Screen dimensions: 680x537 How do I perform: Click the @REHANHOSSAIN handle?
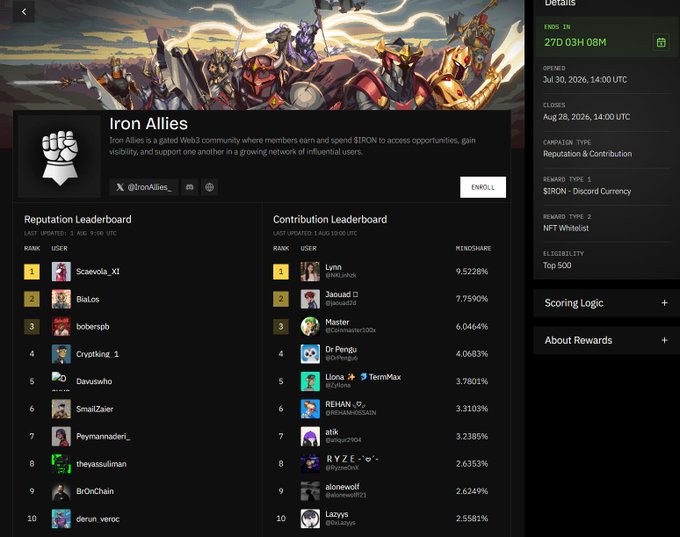pyautogui.click(x=350, y=413)
